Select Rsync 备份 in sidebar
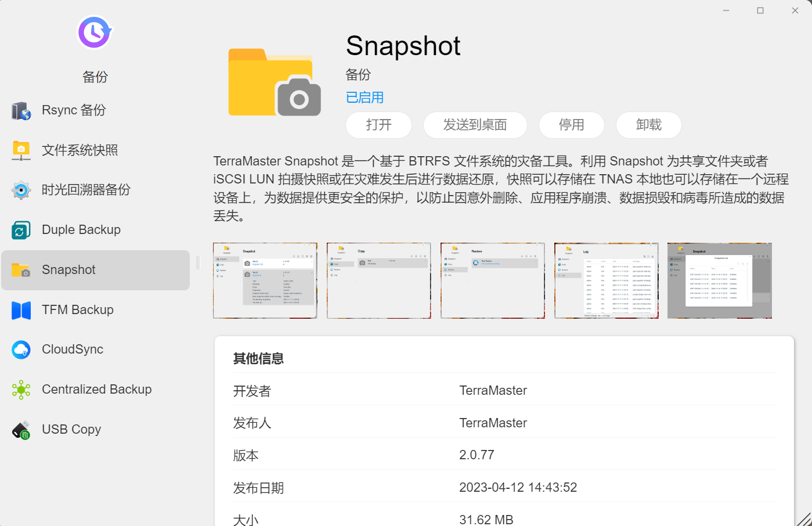Viewport: 812px width, 526px height. [x=96, y=110]
